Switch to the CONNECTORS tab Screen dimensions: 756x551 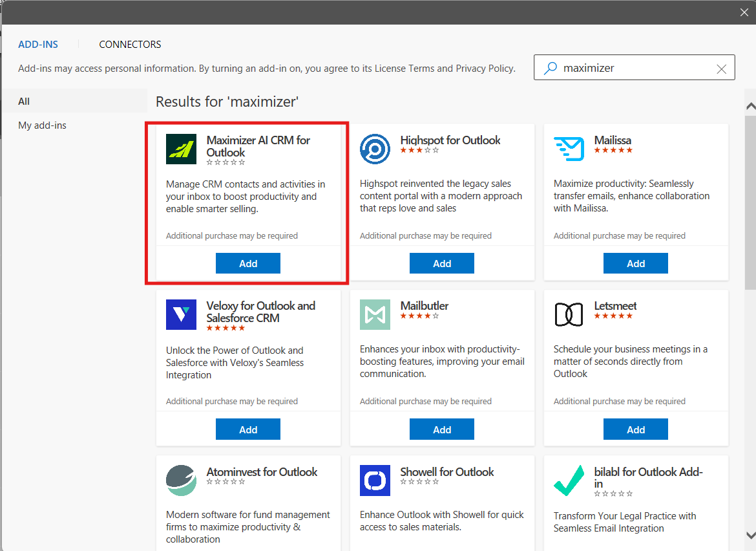point(130,45)
